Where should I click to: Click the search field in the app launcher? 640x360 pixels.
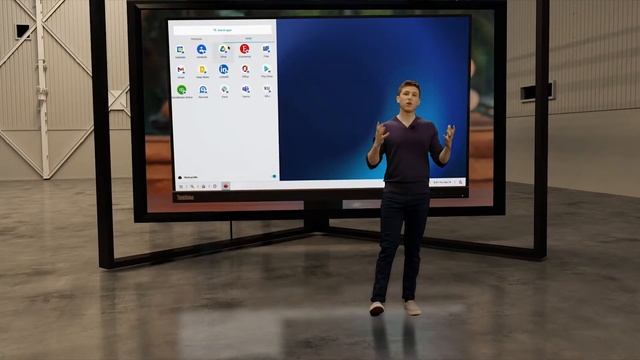point(222,30)
